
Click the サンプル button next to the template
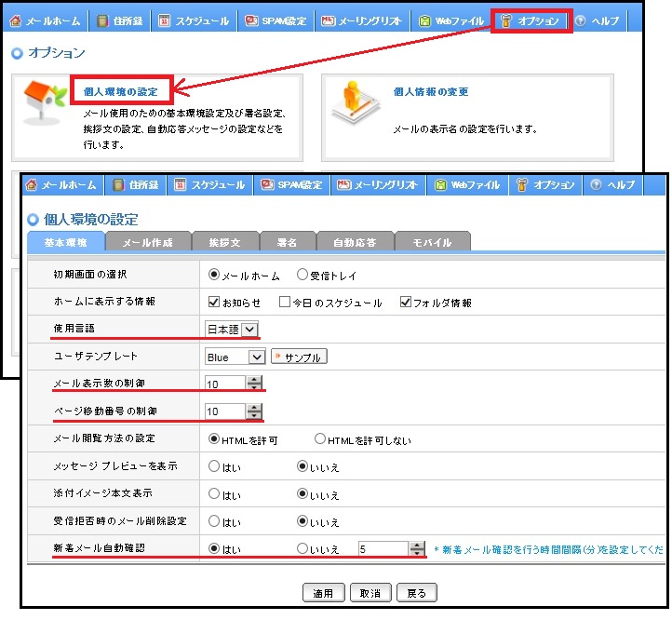click(x=299, y=357)
